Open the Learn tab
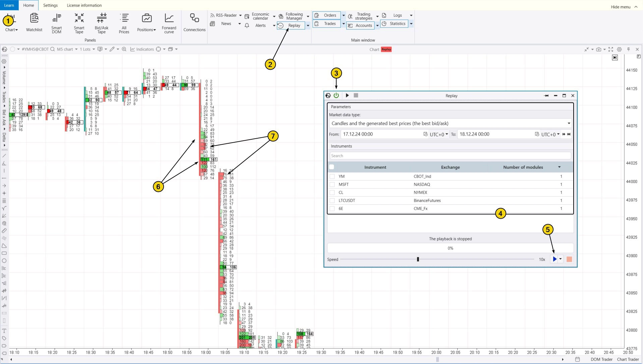This screenshot has height=364, width=643. coord(9,5)
